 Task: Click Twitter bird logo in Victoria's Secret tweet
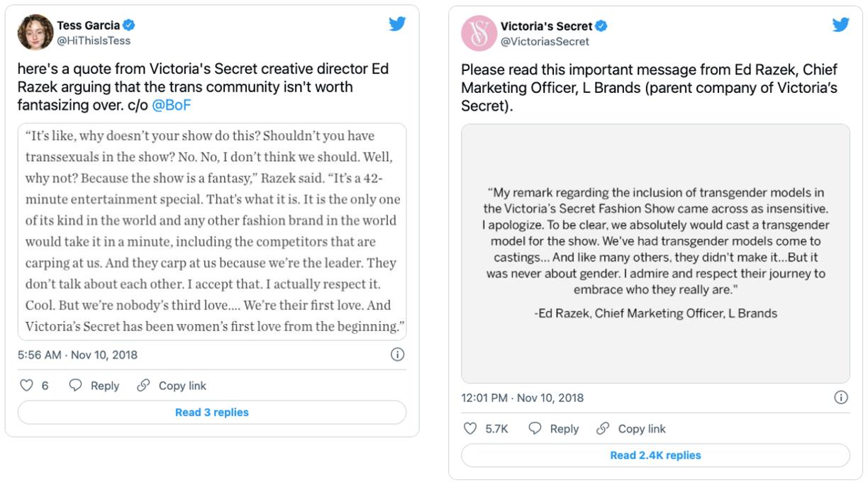point(840,25)
